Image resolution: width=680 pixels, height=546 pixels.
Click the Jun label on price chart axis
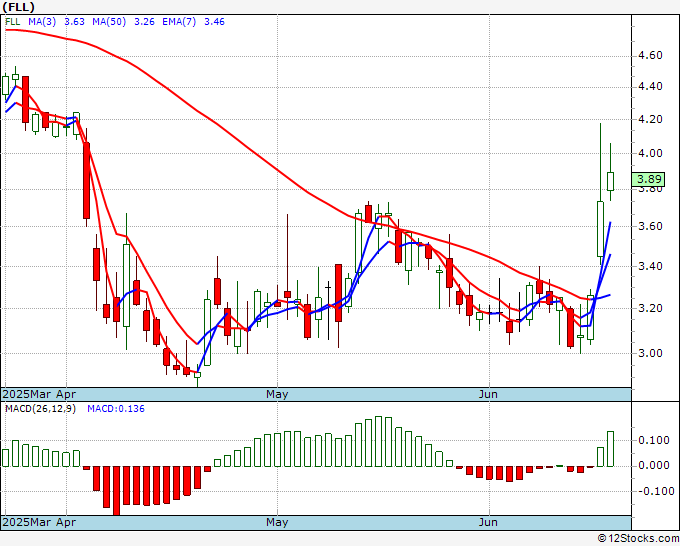click(488, 394)
